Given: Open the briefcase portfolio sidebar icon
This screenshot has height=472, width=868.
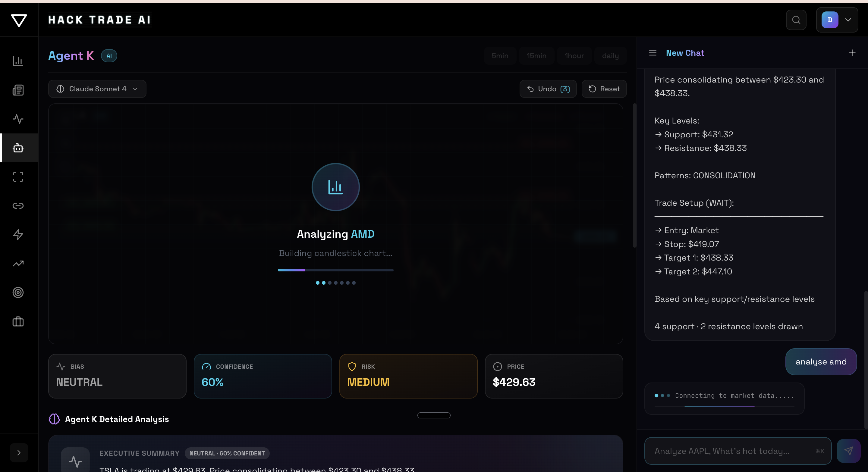Looking at the screenshot, I should point(18,321).
